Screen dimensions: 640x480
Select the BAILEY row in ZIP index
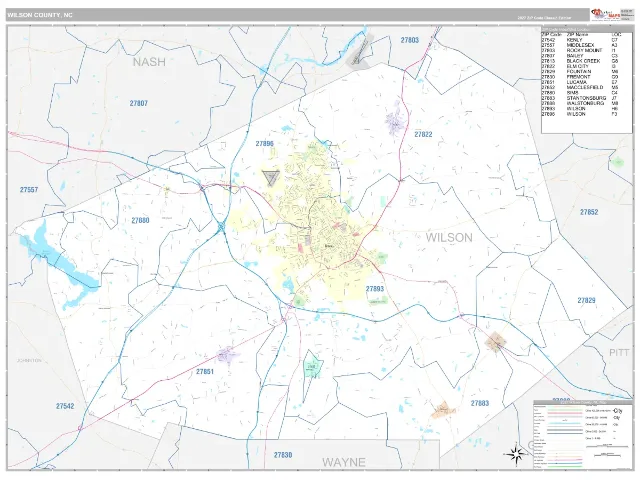point(580,56)
